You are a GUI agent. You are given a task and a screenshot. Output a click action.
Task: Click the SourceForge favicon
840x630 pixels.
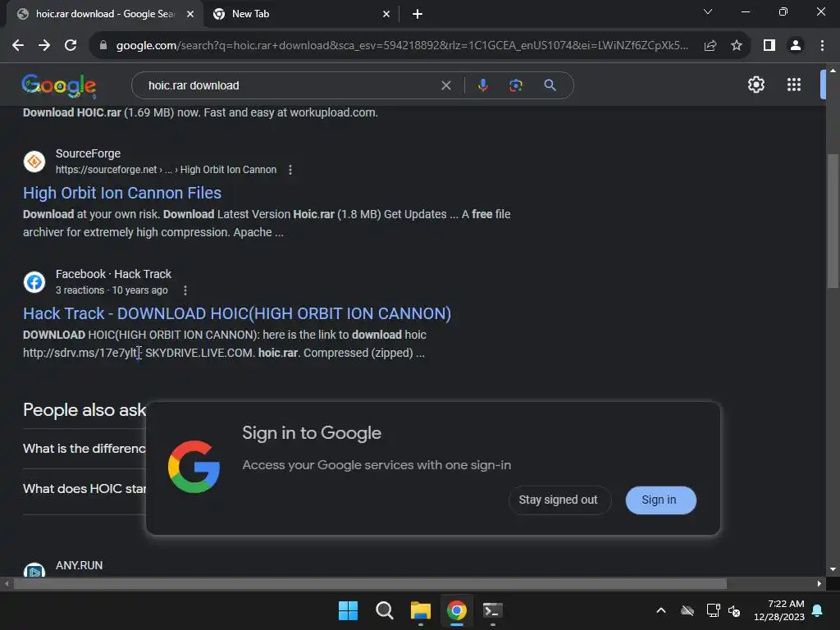coord(34,162)
